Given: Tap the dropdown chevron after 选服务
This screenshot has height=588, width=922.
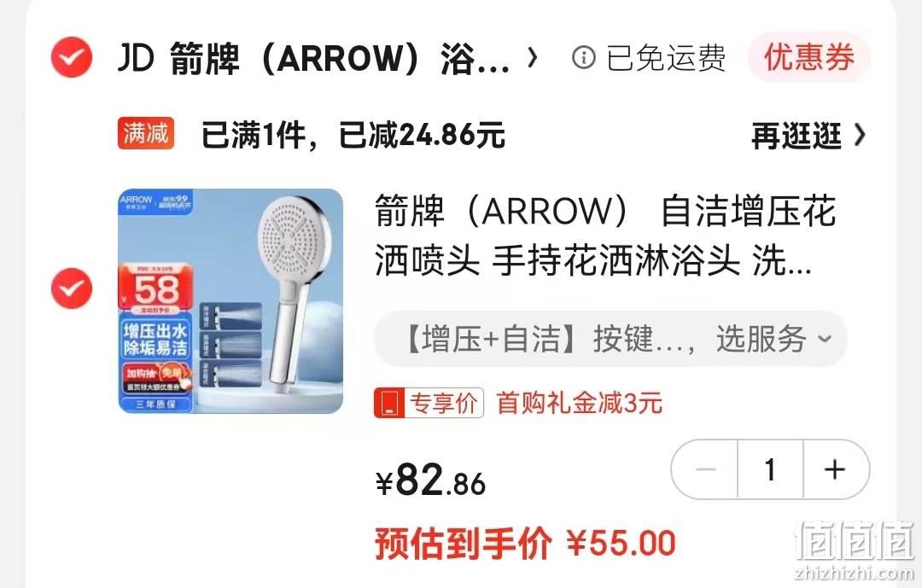Looking at the screenshot, I should (825, 339).
